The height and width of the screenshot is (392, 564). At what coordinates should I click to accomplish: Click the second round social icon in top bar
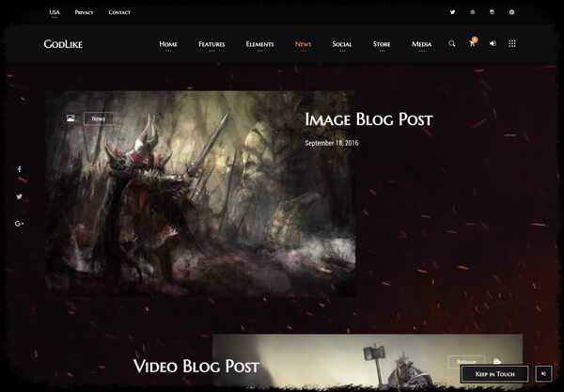coord(472,12)
